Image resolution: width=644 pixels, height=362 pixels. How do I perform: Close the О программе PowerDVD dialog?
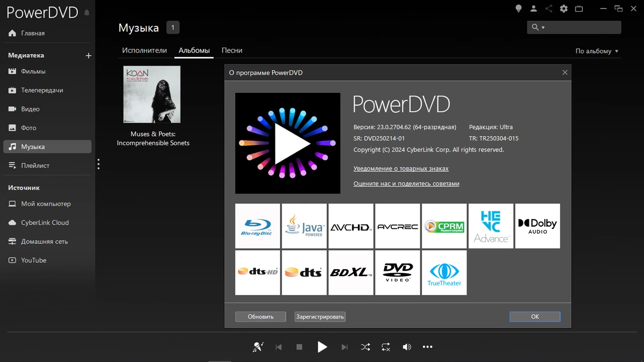click(565, 72)
